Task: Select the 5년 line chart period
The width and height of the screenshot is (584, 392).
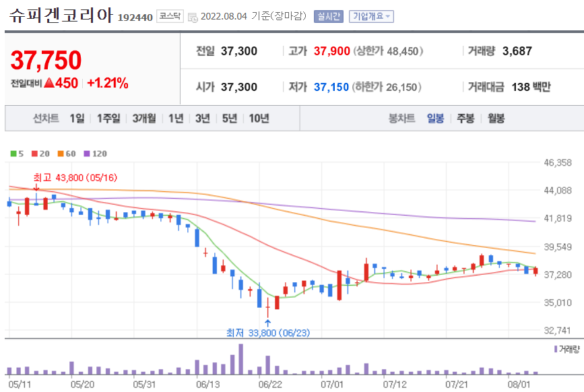Action: click(230, 119)
